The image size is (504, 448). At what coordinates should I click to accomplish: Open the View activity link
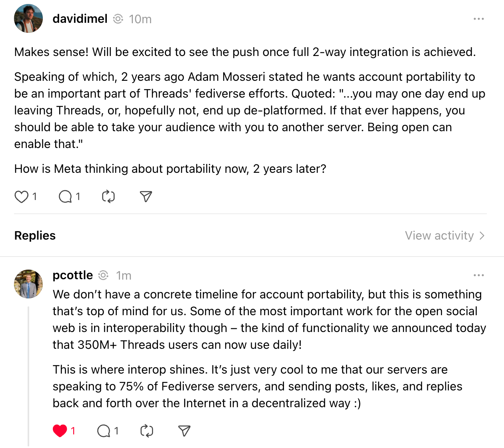(439, 236)
